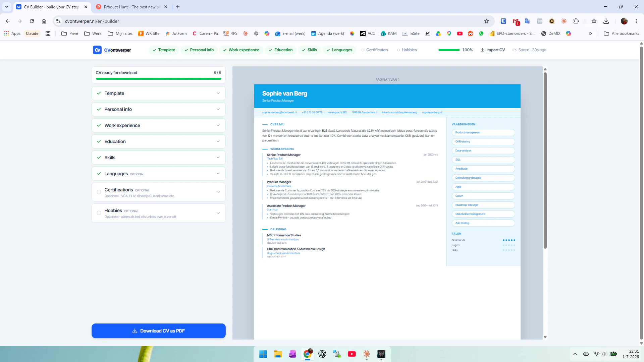The width and height of the screenshot is (644, 362).
Task: Open the WhatsApp bookmark icon
Action: (481, 34)
